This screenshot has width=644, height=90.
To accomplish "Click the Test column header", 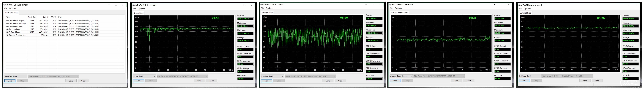I will 16,17.
